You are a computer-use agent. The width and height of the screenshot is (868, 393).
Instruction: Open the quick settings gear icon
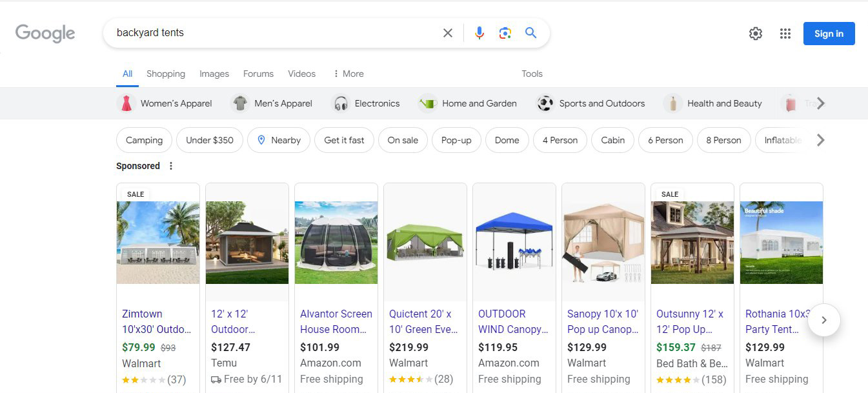[x=755, y=33]
